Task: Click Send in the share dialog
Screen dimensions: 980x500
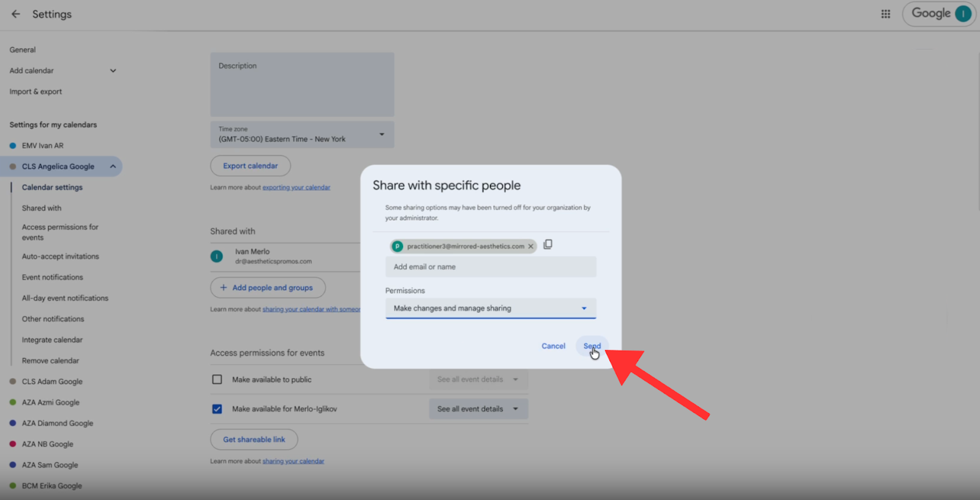Action: point(592,346)
